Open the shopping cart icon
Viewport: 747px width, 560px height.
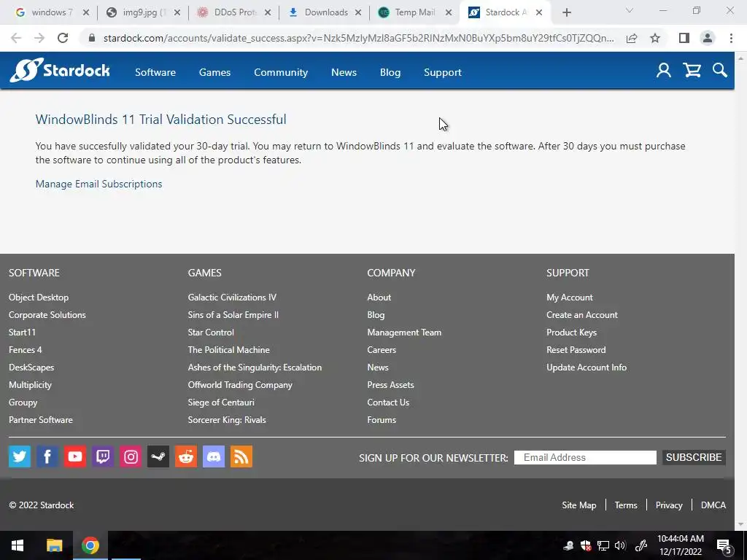692,71
